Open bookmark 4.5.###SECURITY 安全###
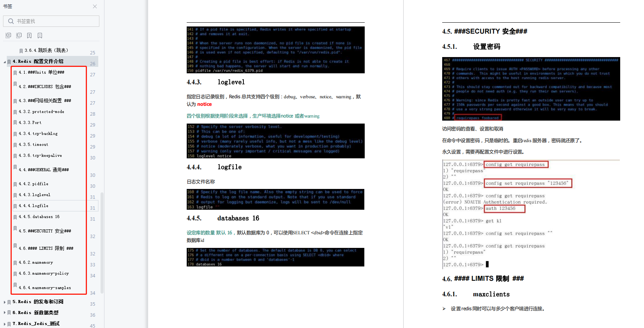The height and width of the screenshot is (328, 644). click(45, 231)
